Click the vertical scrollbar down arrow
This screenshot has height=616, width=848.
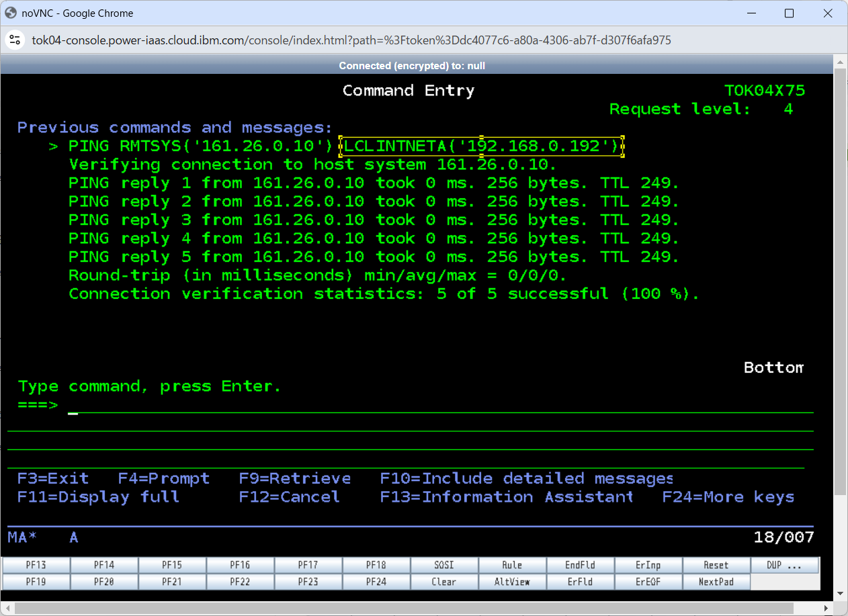(x=840, y=593)
